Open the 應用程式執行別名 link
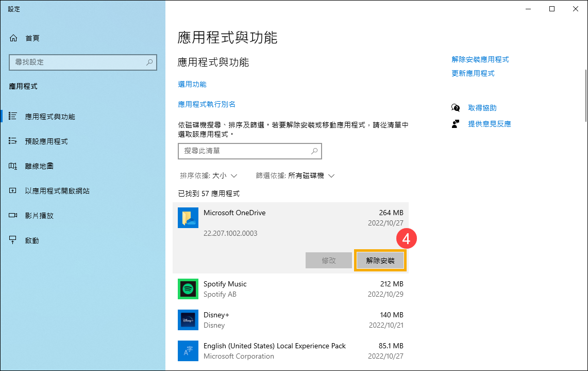588x371 pixels. tap(207, 104)
